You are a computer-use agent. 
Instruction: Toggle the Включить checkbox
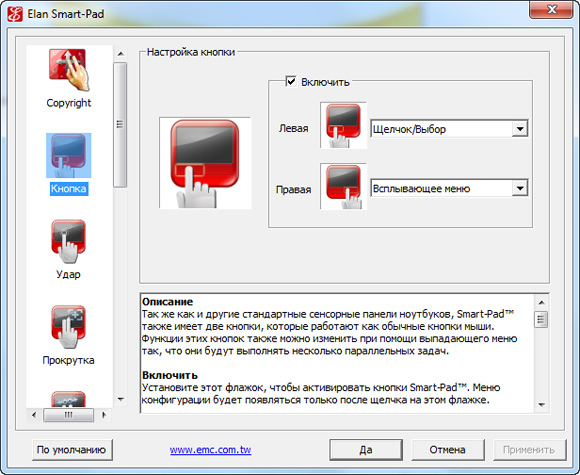(x=291, y=81)
